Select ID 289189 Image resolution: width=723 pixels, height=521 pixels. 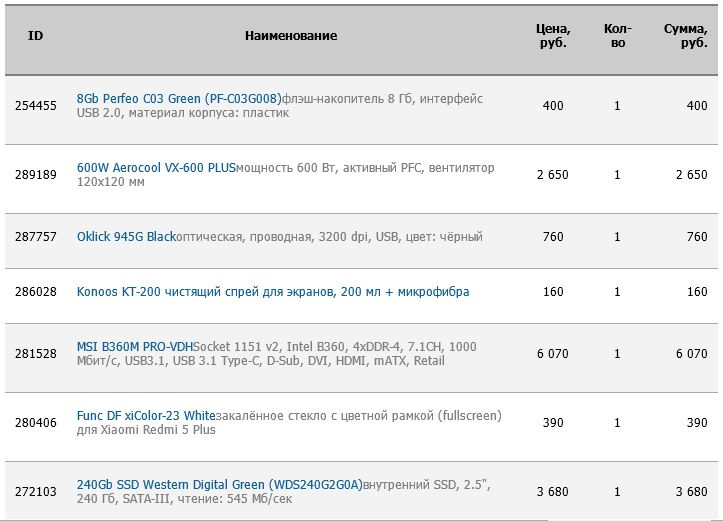click(36, 175)
